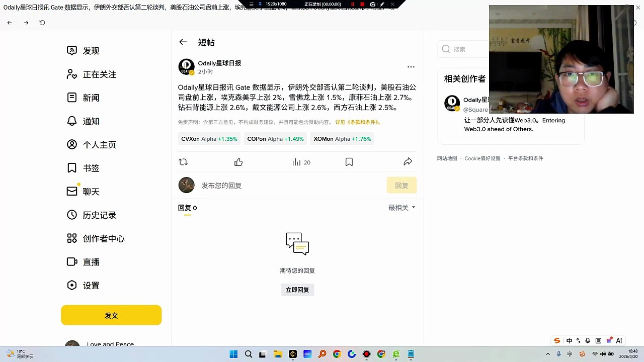Open 创作者中心 grid icon
This screenshot has height=362, width=644.
72,238
